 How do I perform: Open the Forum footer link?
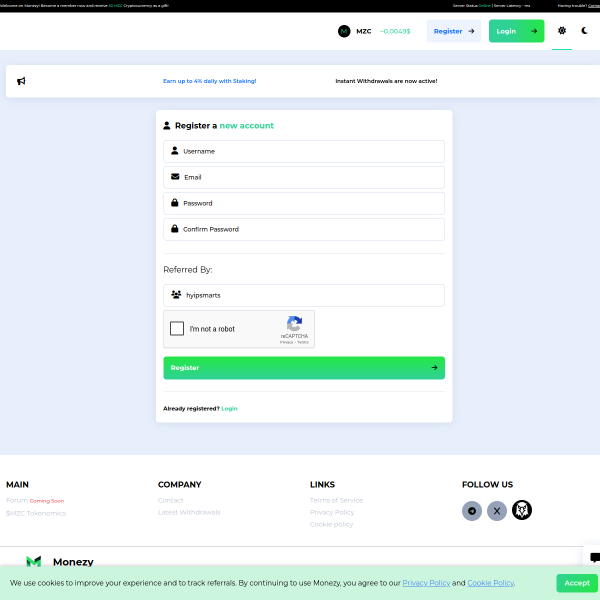point(17,500)
